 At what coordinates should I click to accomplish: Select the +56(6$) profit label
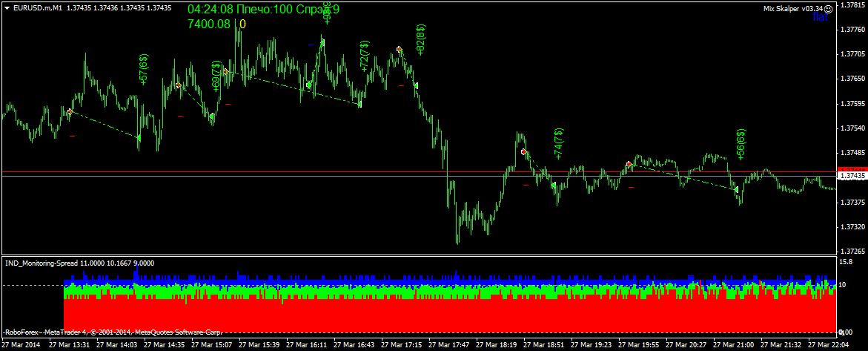pos(741,145)
